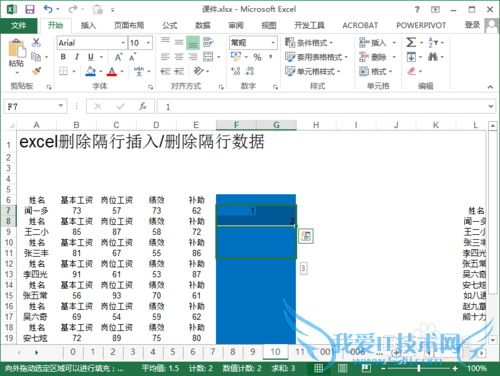Click the Copy icon in clipboard group
Viewport: 500px width, 376px height.
(x=36, y=57)
